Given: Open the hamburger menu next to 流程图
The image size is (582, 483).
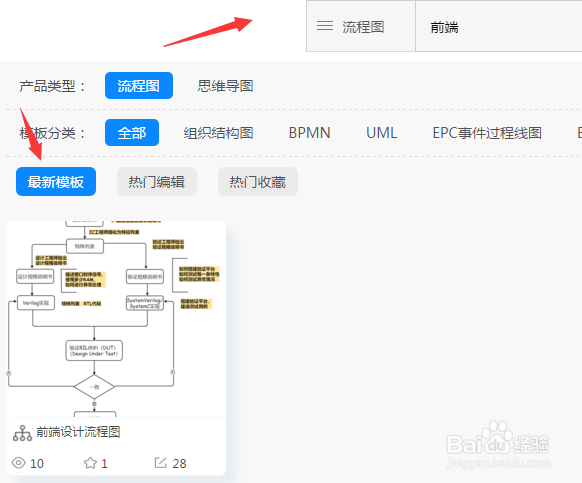Looking at the screenshot, I should pos(325,26).
